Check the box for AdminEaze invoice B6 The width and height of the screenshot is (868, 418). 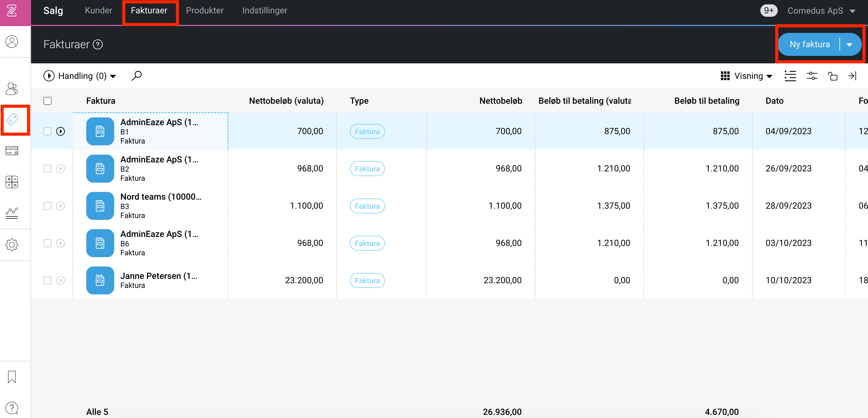47,243
